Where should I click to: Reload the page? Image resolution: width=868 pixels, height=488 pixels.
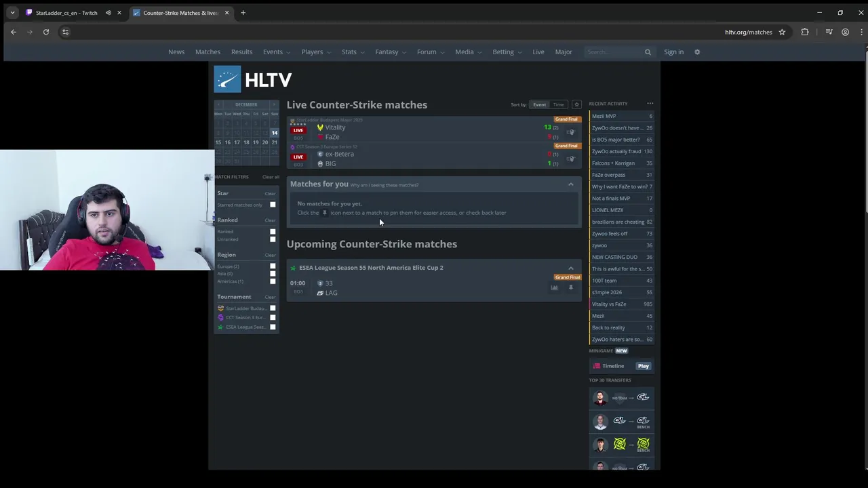click(46, 32)
